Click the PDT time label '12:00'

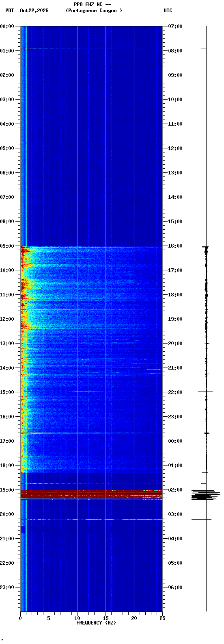pyautogui.click(x=7, y=319)
